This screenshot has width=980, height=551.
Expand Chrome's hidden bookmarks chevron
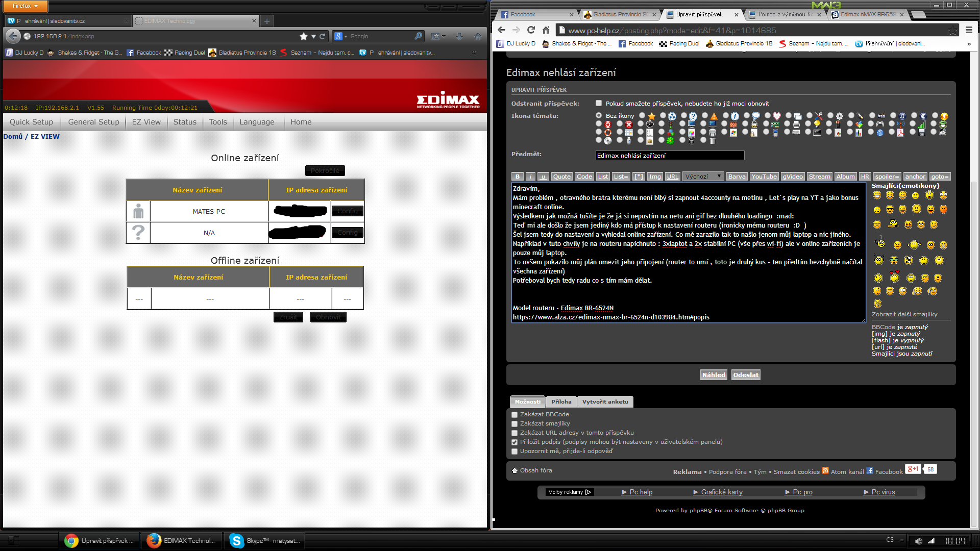click(969, 44)
